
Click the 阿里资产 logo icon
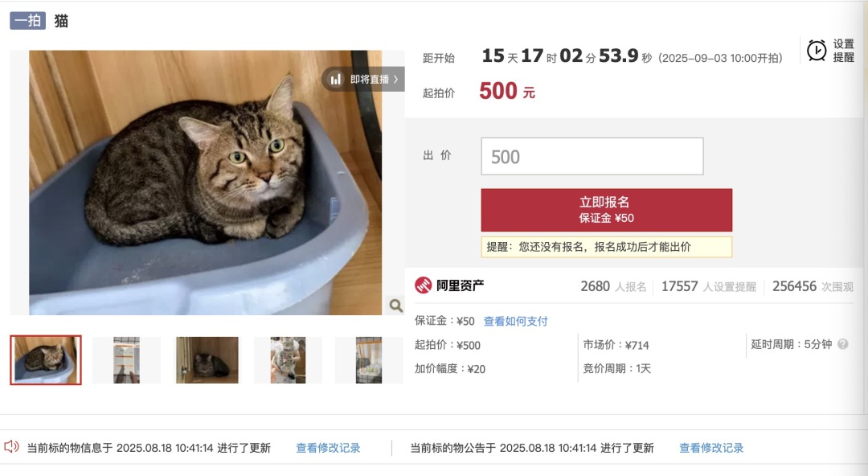pyautogui.click(x=423, y=285)
